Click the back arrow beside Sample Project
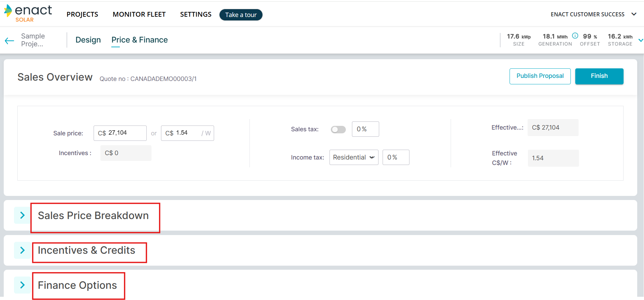Viewport: 644px width, 300px height. pyautogui.click(x=10, y=41)
